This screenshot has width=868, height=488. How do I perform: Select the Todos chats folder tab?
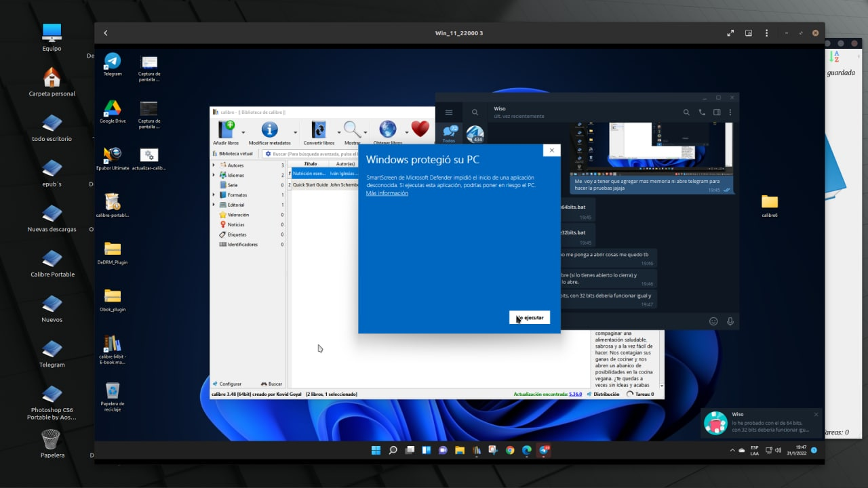(x=448, y=134)
